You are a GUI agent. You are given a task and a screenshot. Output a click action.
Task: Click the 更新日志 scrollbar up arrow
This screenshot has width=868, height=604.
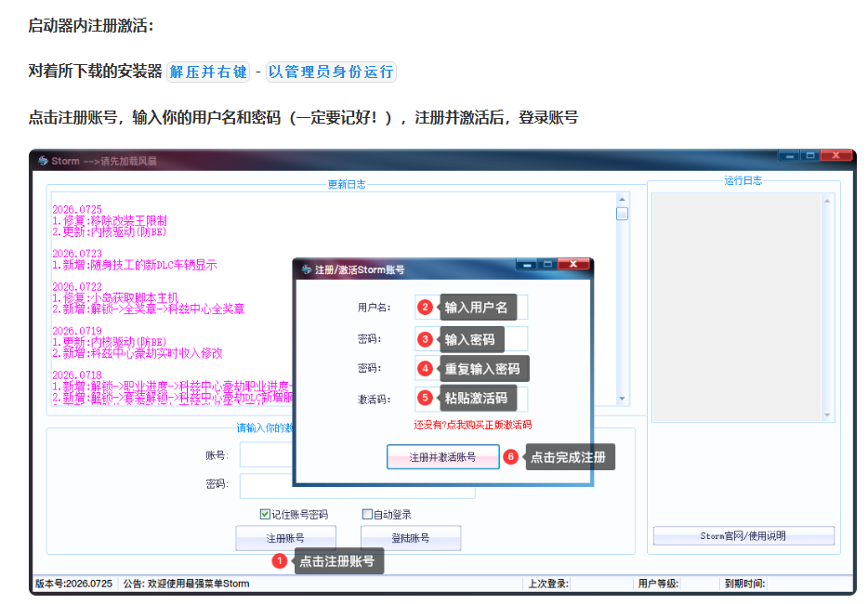(623, 199)
